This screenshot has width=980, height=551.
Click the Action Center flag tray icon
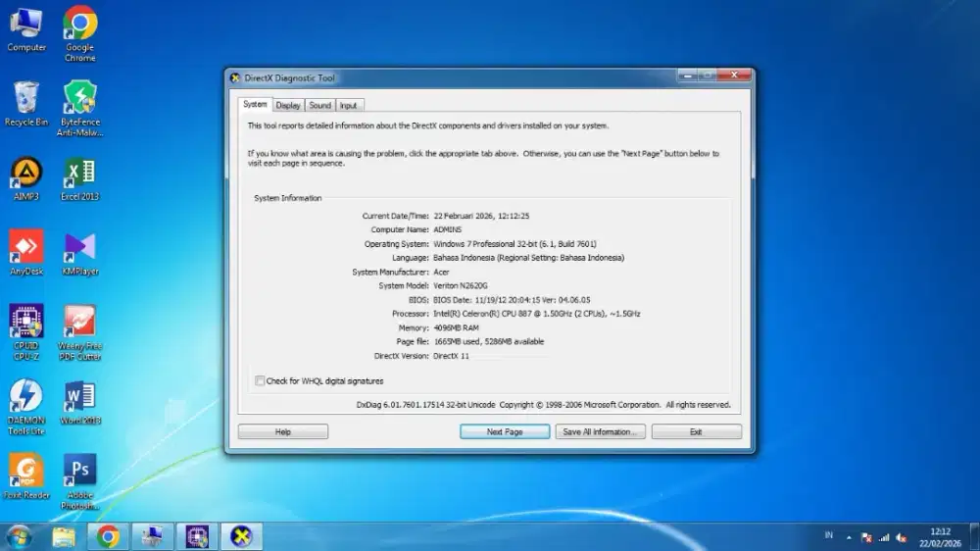pyautogui.click(x=866, y=537)
